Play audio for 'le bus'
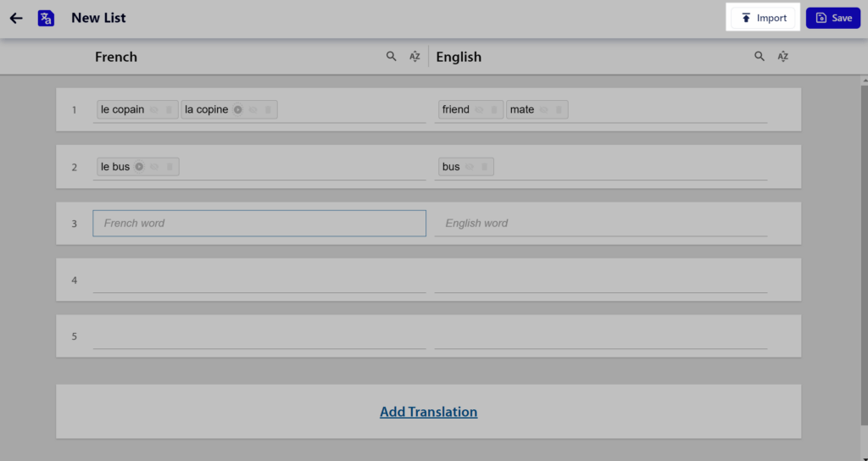868x461 pixels. [x=139, y=167]
